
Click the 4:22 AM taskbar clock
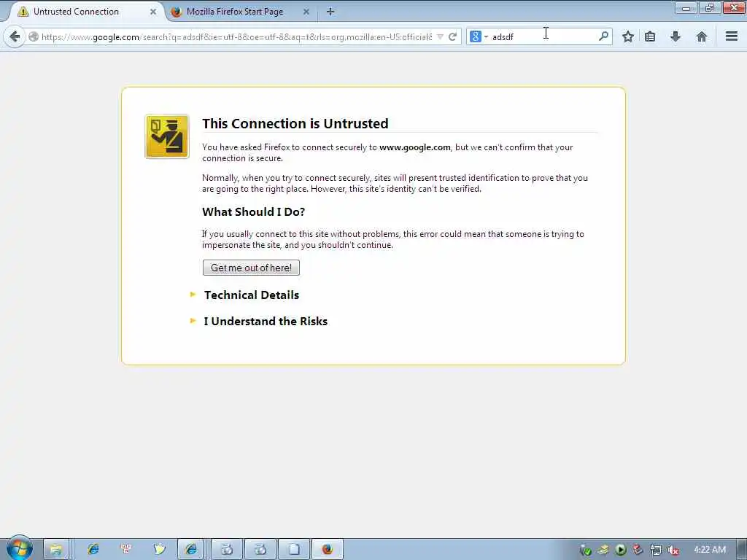[709, 550]
